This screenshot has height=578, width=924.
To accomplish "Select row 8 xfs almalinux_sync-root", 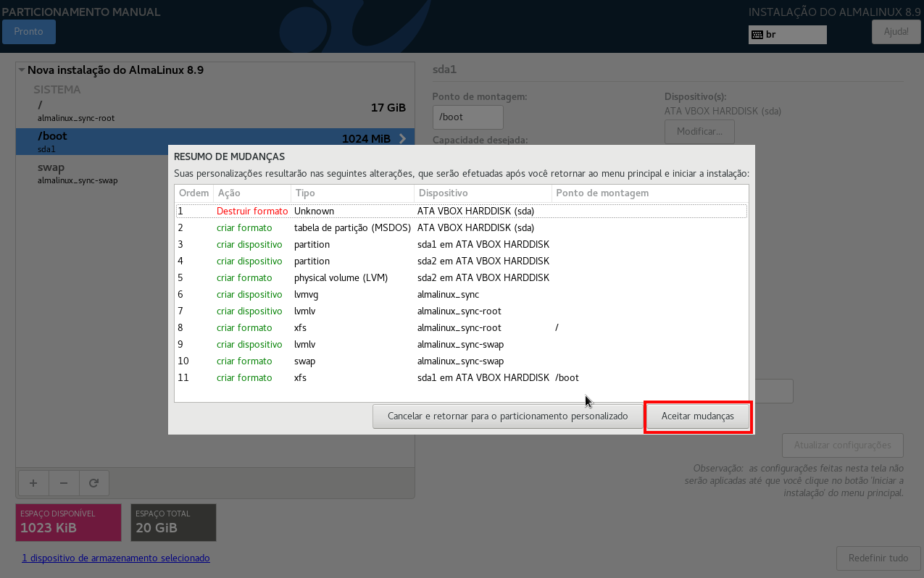I will point(462,327).
